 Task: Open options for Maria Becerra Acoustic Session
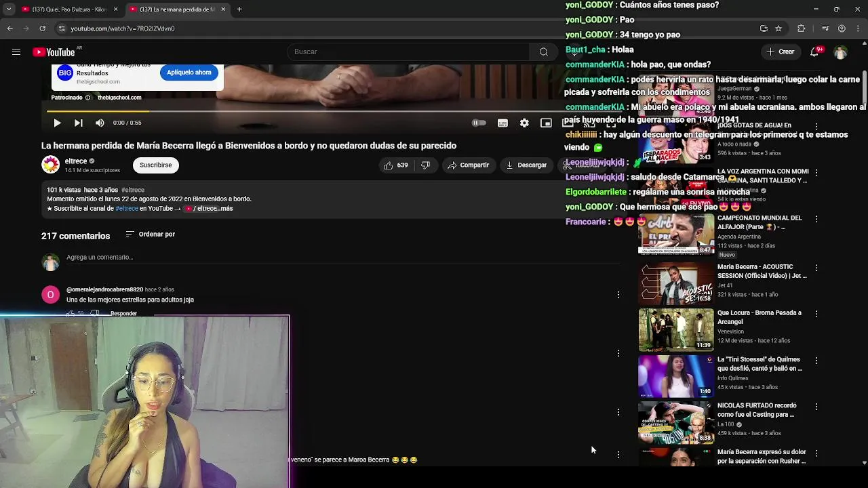(816, 268)
